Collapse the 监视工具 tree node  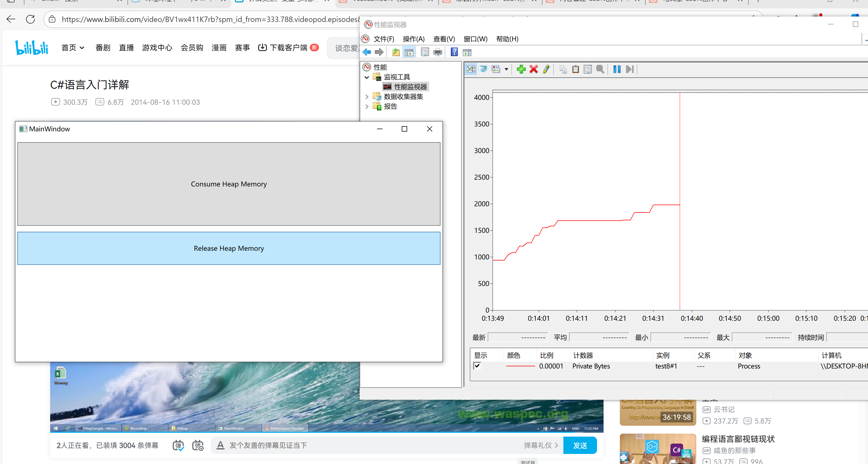pos(367,77)
